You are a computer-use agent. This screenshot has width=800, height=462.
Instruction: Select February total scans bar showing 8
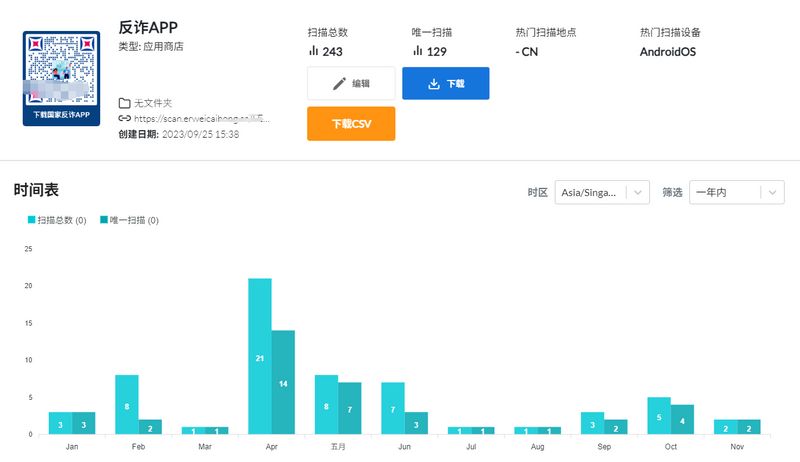pos(126,405)
